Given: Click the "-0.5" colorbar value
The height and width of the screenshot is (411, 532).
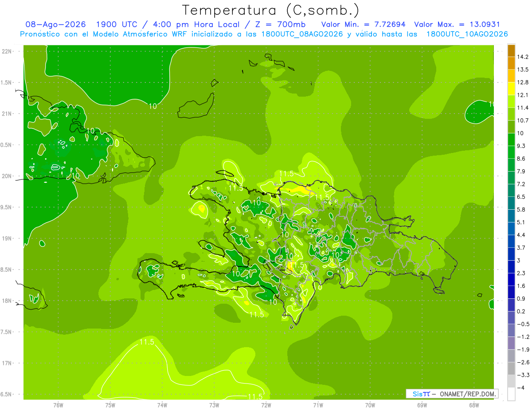Looking at the screenshot, I should [x=522, y=324].
